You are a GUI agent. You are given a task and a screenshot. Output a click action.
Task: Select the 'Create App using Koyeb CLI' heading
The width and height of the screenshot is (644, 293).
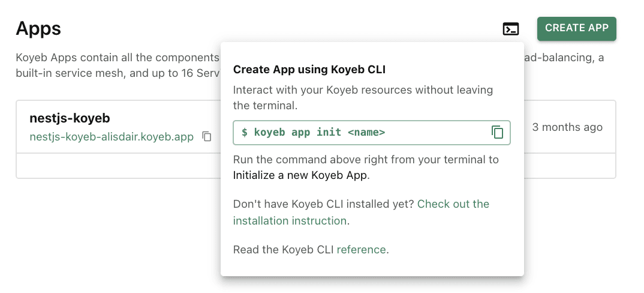(x=309, y=70)
